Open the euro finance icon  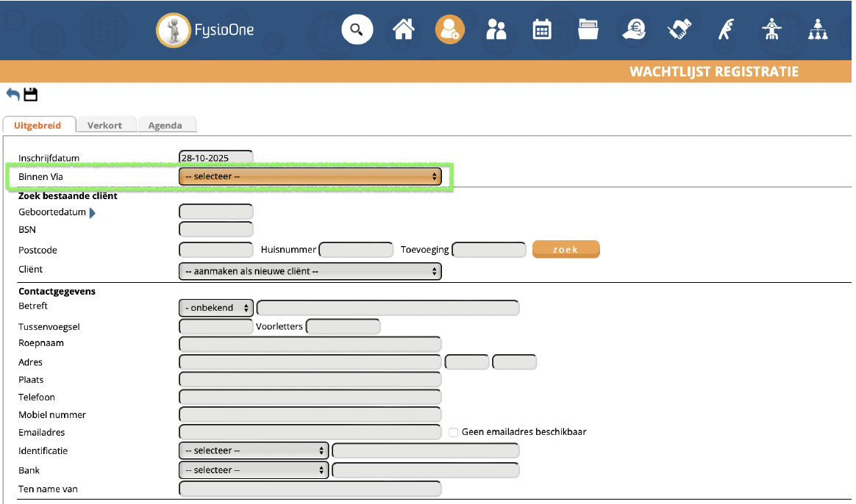click(633, 30)
